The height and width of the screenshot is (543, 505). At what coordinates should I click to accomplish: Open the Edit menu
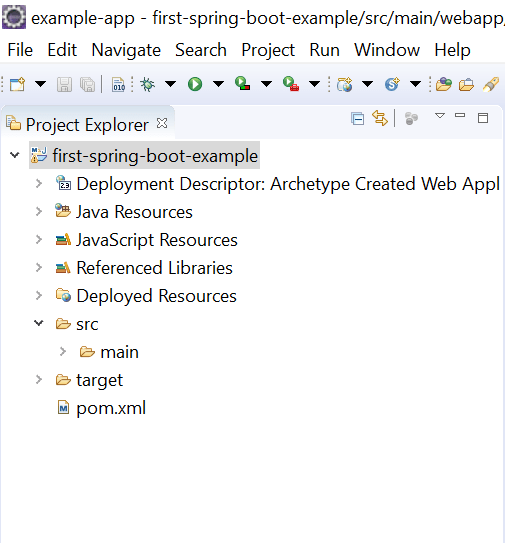pyautogui.click(x=62, y=50)
